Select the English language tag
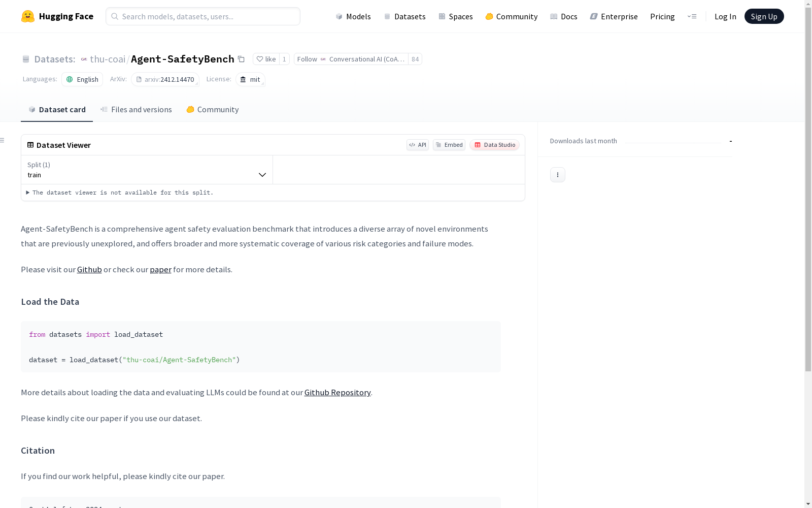 pyautogui.click(x=82, y=79)
